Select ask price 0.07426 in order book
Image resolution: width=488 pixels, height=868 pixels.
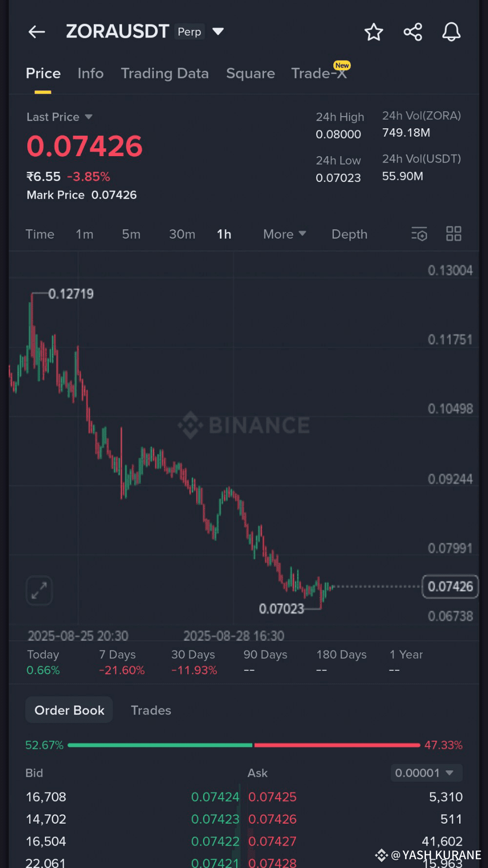pos(272,819)
